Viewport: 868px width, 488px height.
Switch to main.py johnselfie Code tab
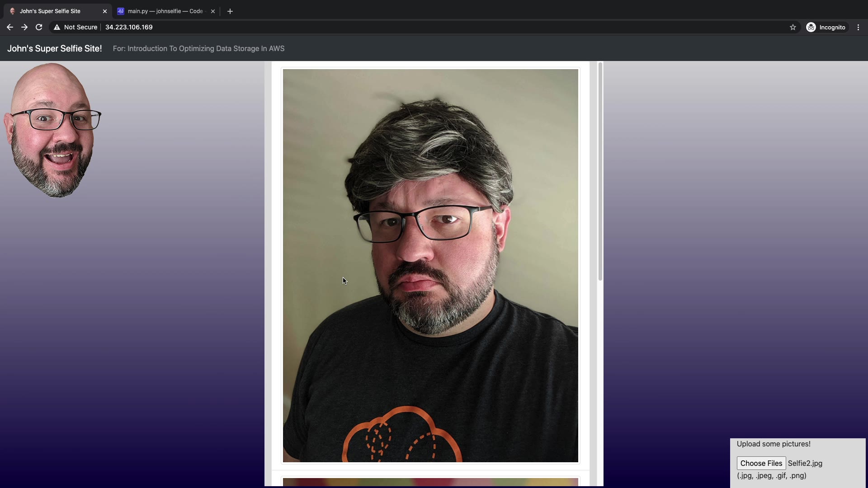[165, 11]
